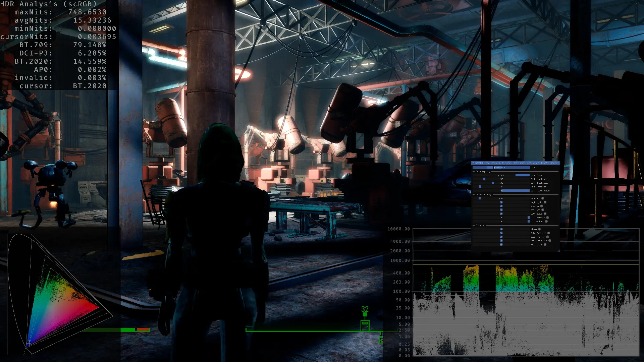Adjust the Preset #1 selector bar
Image resolution: width=644 pixels, height=362 pixels.
501,168
